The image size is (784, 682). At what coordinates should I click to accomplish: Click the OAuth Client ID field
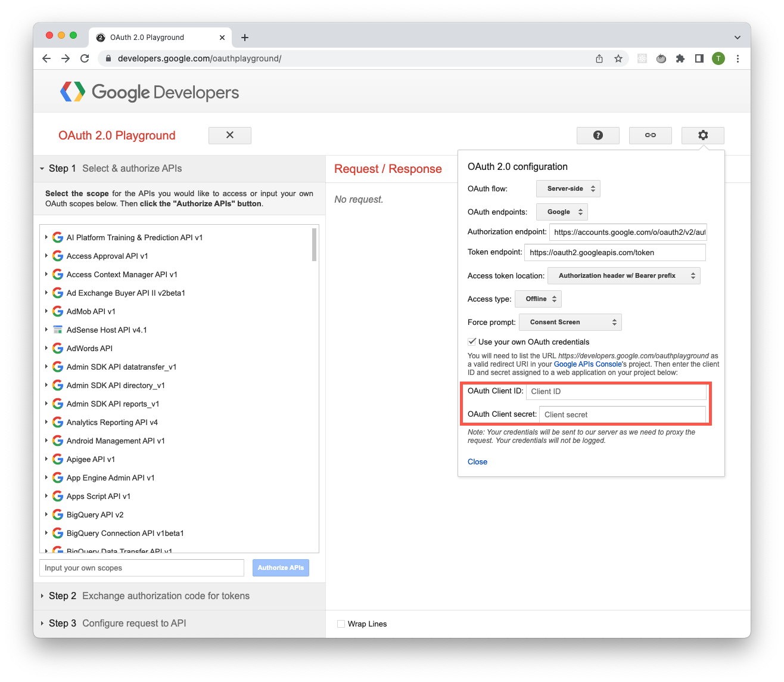click(x=616, y=392)
